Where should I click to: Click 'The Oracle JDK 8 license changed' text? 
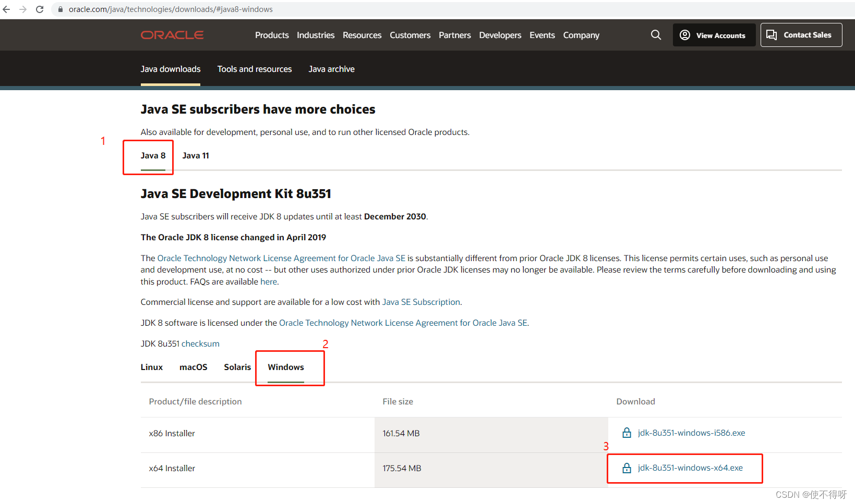coord(233,237)
